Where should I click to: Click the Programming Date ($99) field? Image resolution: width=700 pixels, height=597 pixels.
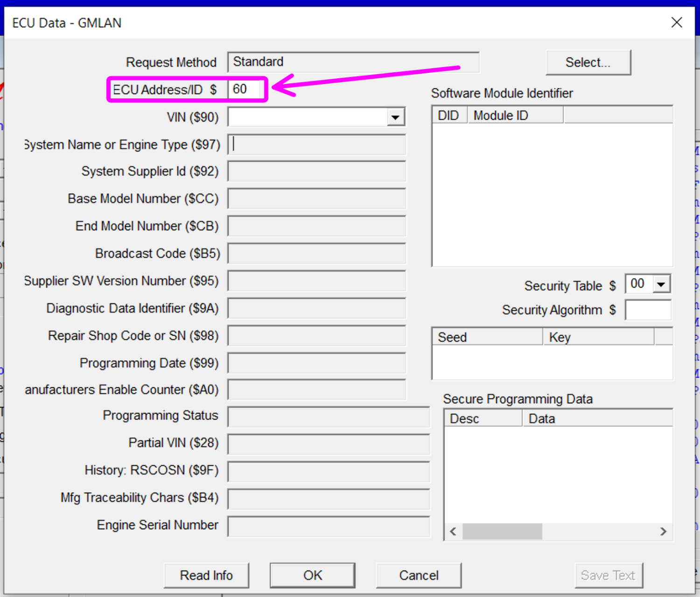click(x=317, y=363)
